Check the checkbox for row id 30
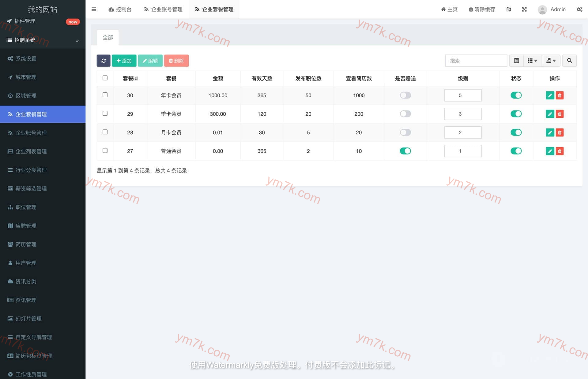The width and height of the screenshot is (588, 379). (105, 95)
